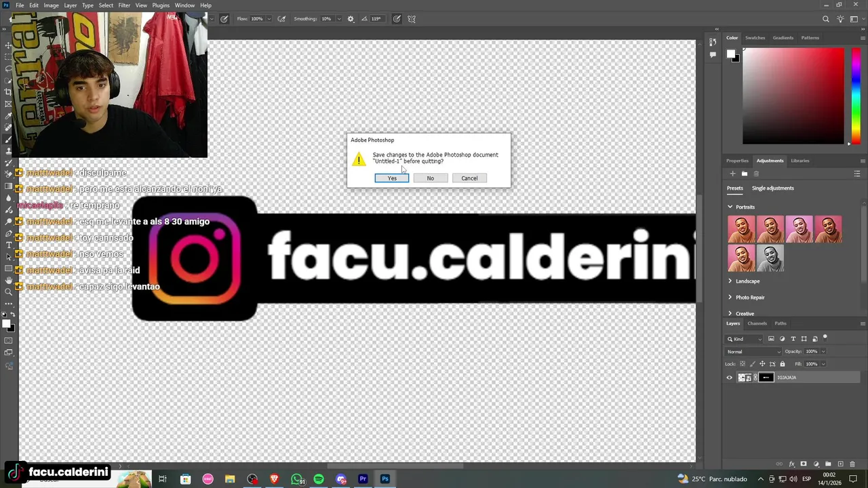Open the Filter menu
The image size is (868, 488).
(124, 5)
